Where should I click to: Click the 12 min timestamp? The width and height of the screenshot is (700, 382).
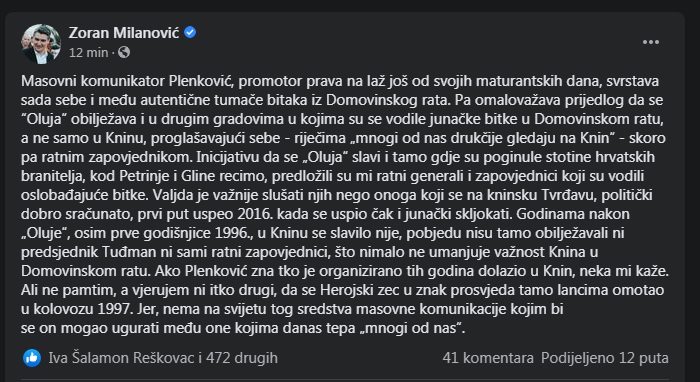click(x=88, y=53)
